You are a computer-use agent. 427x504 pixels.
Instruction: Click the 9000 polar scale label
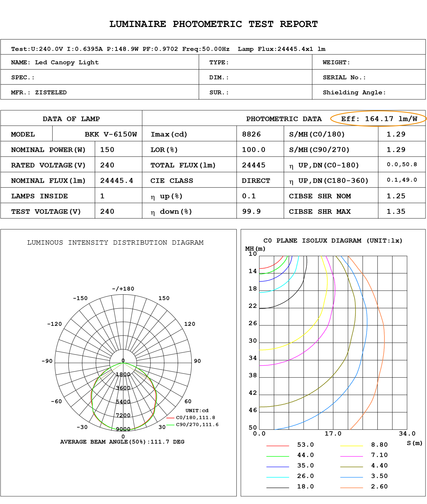[x=123, y=429]
